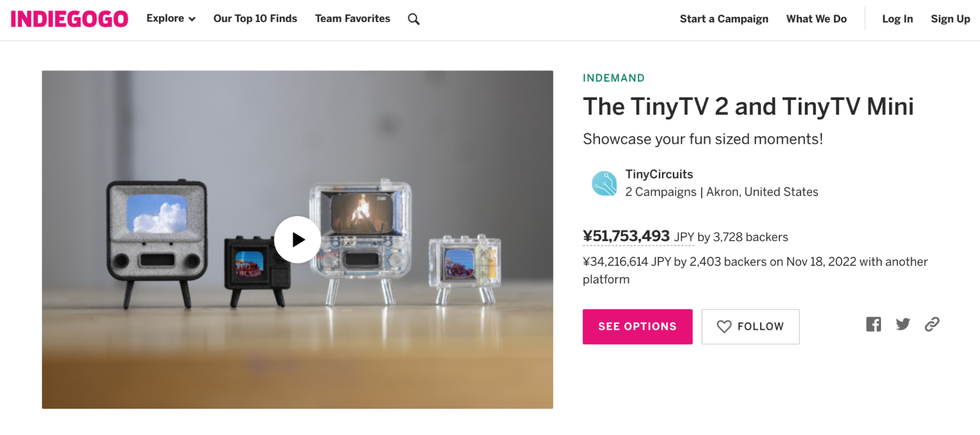Copy the campaign link icon
The height and width of the screenshot is (435, 980).
[932, 324]
